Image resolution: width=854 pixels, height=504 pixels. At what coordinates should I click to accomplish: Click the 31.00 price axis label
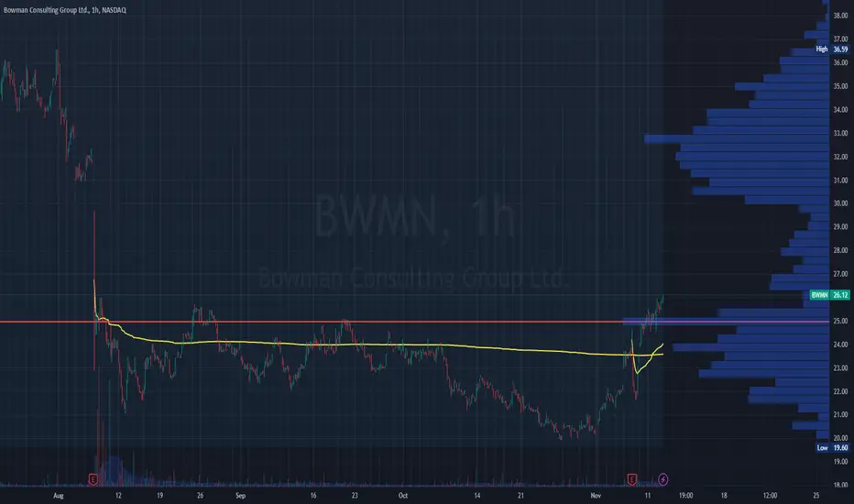coord(840,181)
